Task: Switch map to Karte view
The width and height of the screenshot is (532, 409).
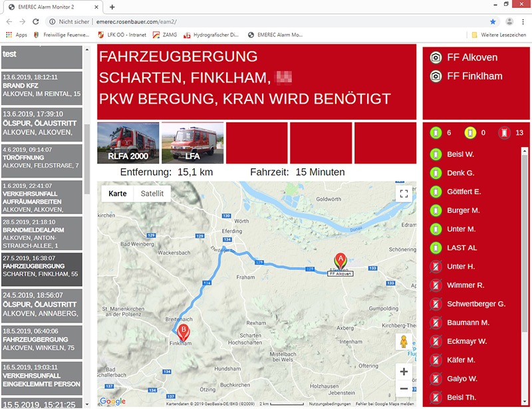Action: 118,194
